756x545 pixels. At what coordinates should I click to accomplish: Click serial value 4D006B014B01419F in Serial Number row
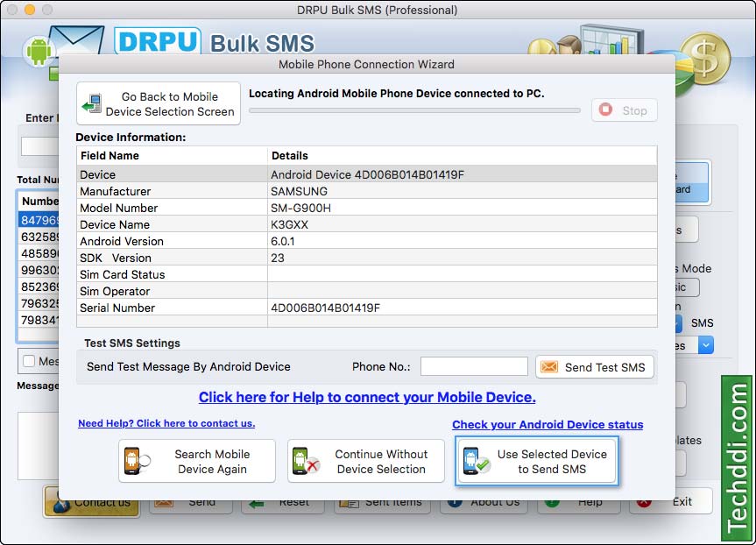click(x=326, y=308)
